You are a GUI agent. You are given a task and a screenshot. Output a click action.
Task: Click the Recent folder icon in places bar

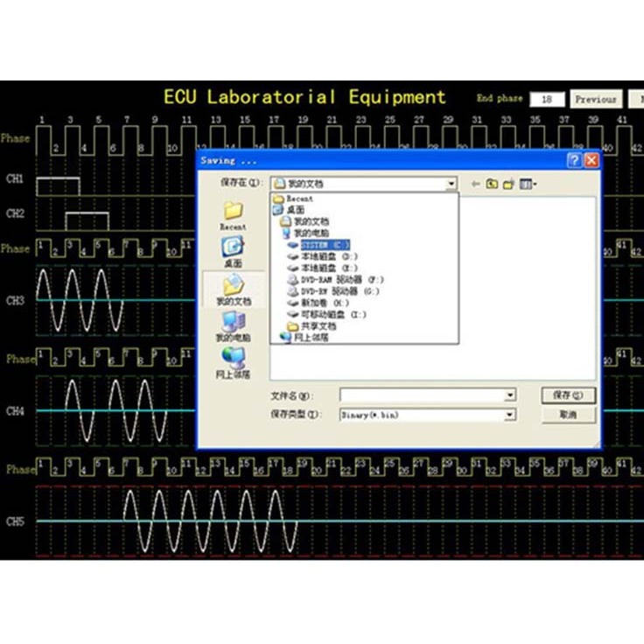pyautogui.click(x=233, y=212)
